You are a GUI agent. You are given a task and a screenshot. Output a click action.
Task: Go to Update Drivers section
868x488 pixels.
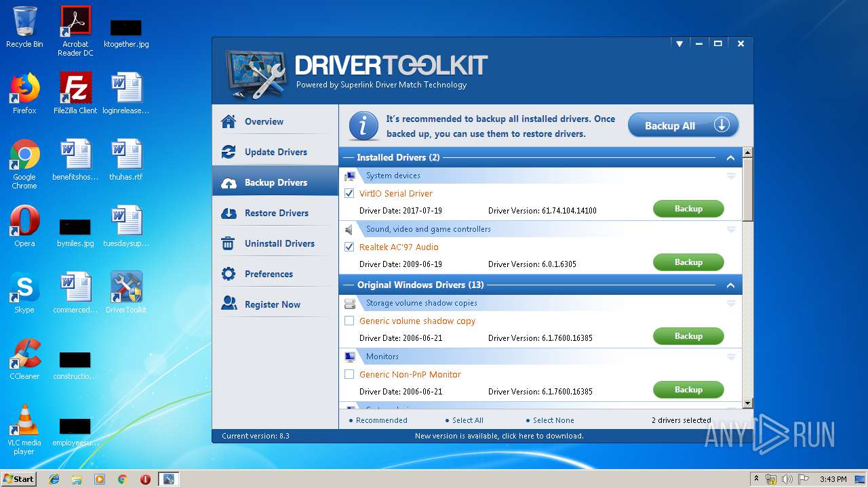point(275,152)
